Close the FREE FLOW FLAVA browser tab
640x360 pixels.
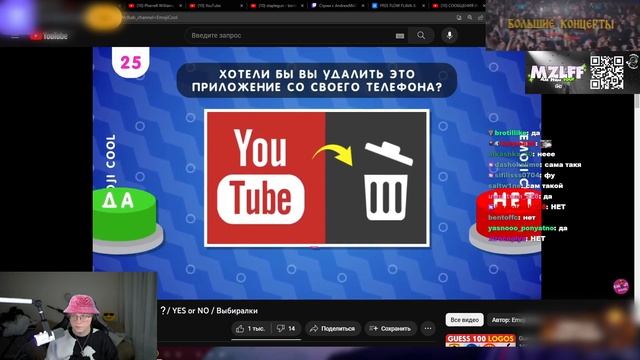click(423, 6)
